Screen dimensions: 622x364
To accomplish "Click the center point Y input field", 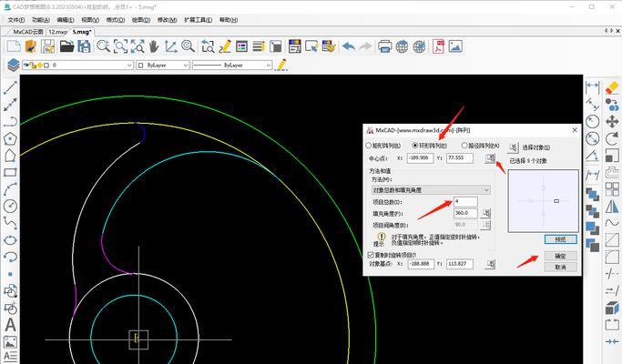I will [x=460, y=158].
